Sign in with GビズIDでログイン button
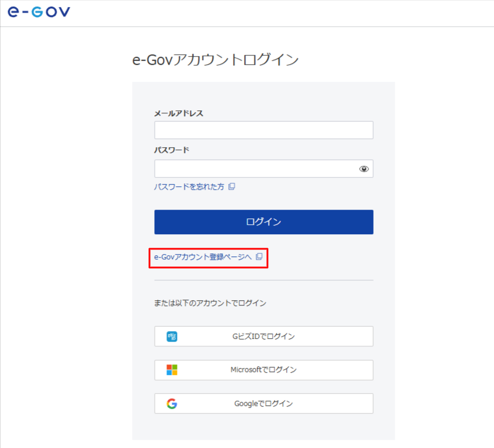This screenshot has height=448, width=494. click(x=264, y=336)
